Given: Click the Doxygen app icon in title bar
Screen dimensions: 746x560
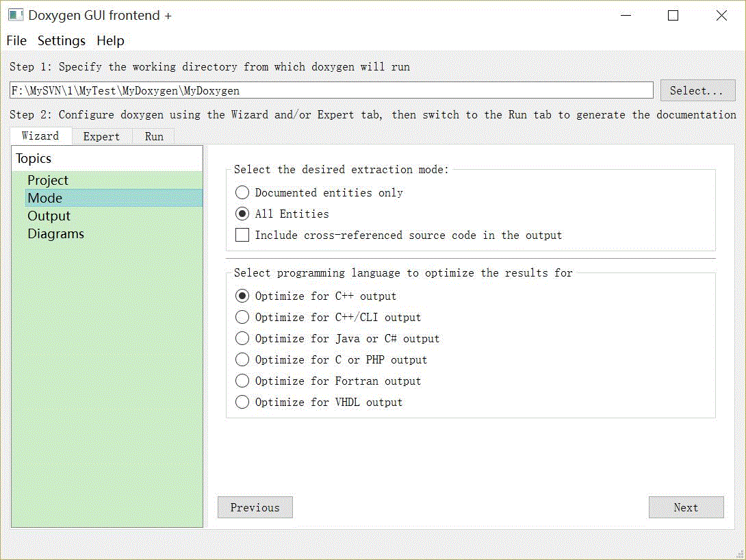Looking at the screenshot, I should coord(15,15).
